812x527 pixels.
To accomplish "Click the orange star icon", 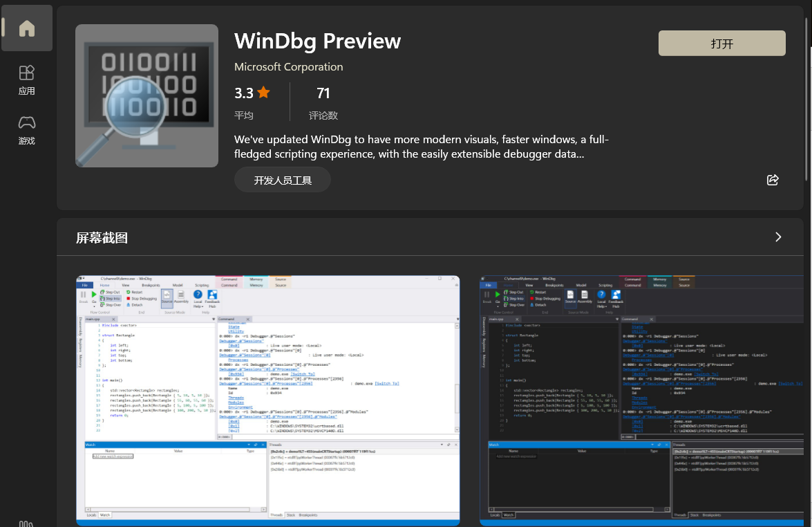I will (263, 92).
